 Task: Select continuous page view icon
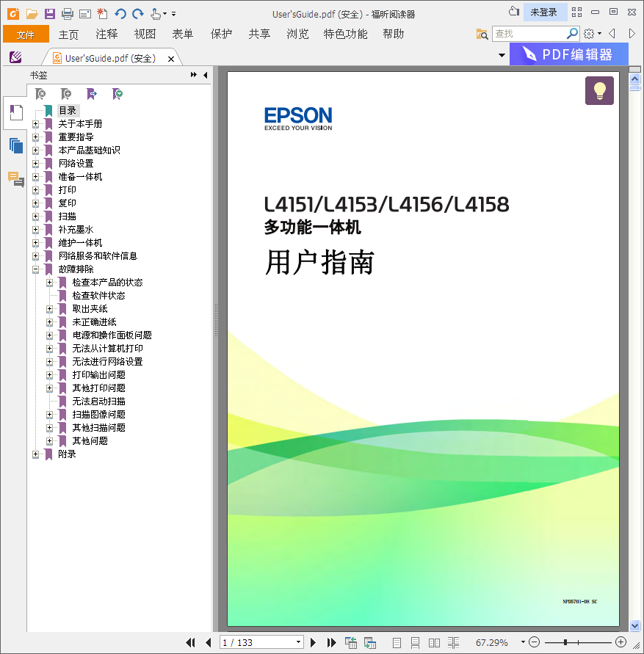click(416, 643)
